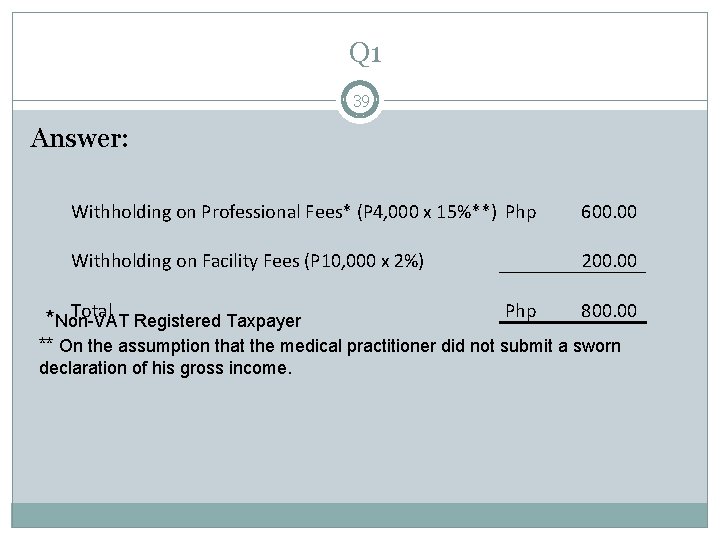Click the 800.00 total amount

[609, 311]
